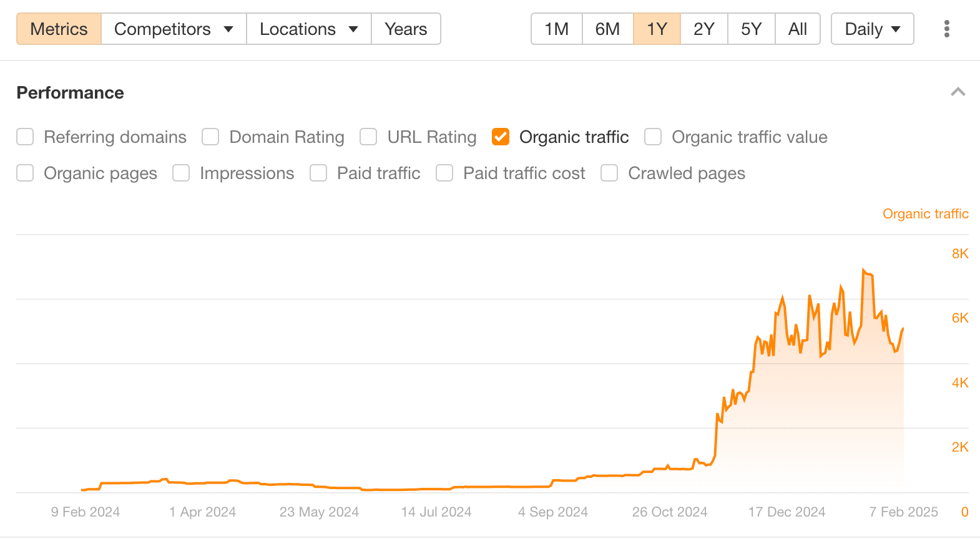Enable the Crawled pages checkbox

[x=609, y=173]
